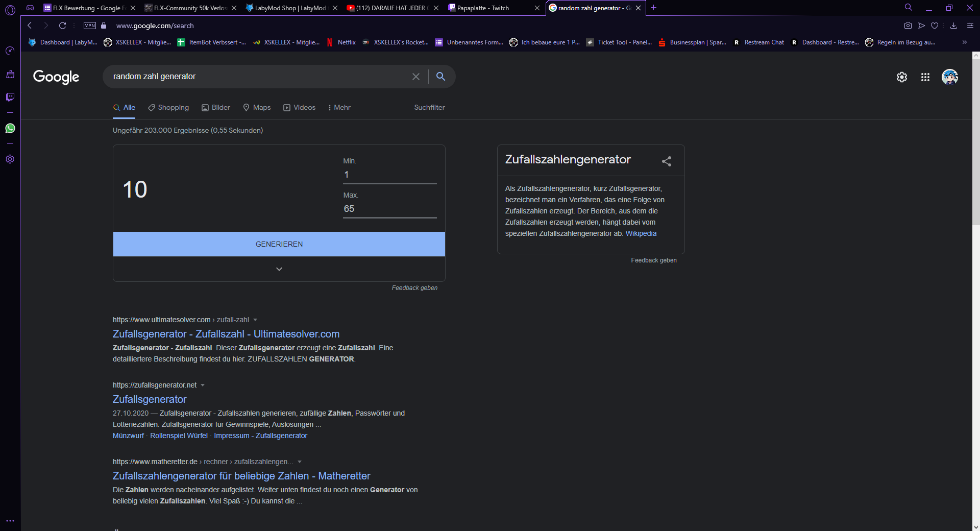This screenshot has width=980, height=531.
Task: Click the share icon on Zufallszahlengenerator card
Action: click(667, 161)
